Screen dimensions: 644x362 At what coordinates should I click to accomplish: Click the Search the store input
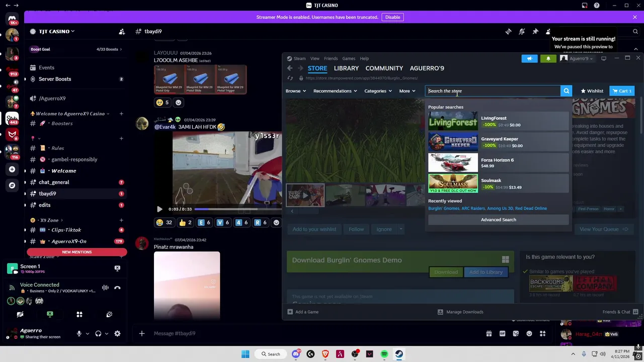point(493,91)
